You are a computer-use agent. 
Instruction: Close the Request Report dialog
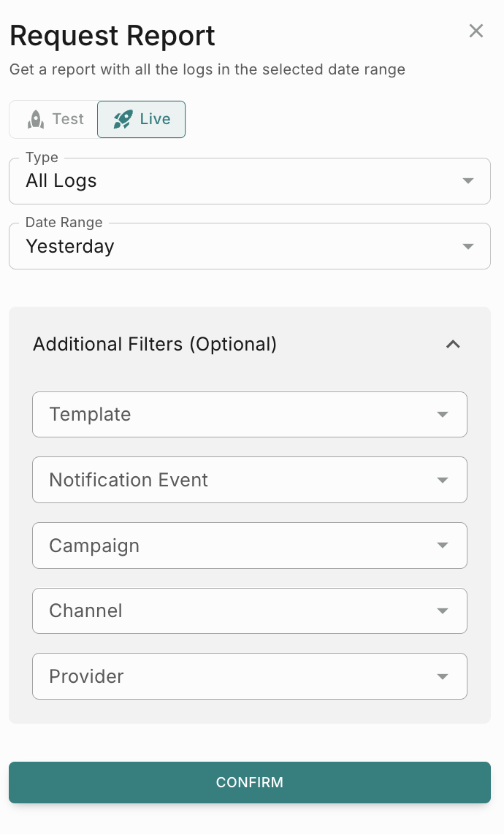click(476, 31)
